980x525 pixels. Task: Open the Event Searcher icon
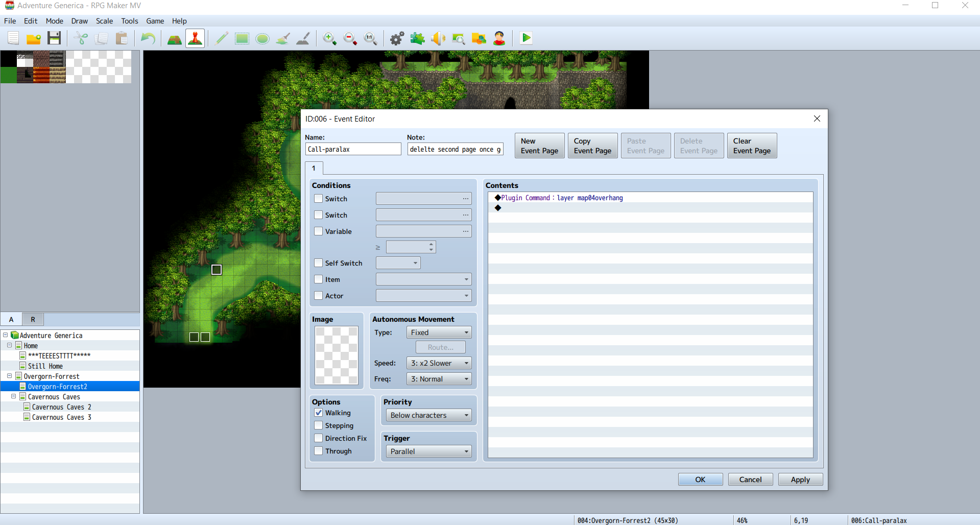point(459,38)
